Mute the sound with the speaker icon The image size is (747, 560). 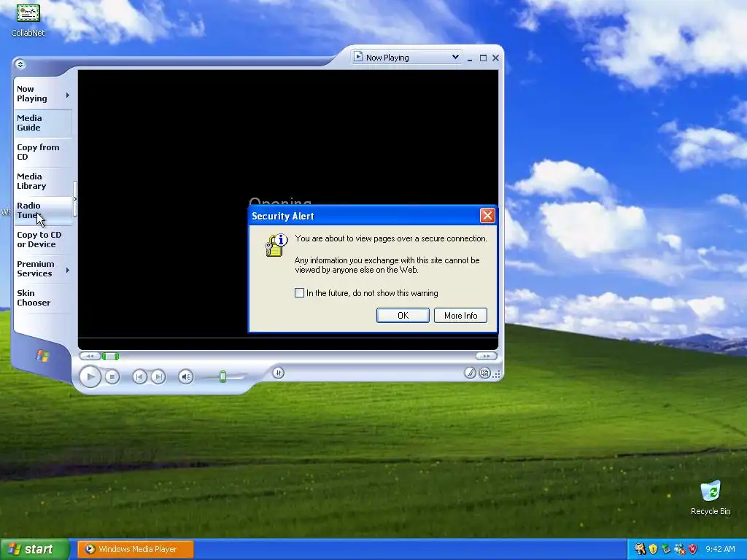(186, 377)
